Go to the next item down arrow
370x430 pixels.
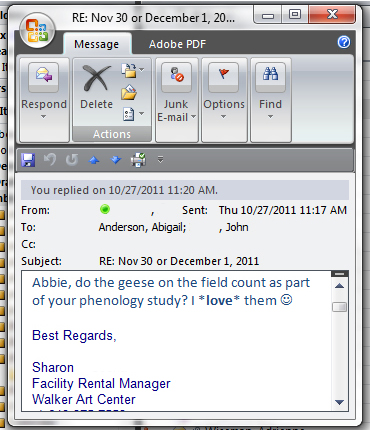116,160
